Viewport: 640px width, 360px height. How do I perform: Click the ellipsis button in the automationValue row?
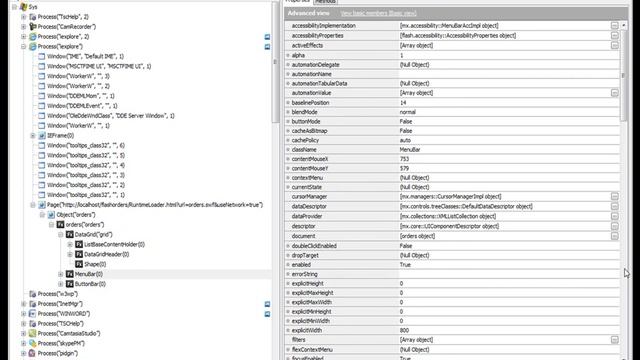click(615, 93)
